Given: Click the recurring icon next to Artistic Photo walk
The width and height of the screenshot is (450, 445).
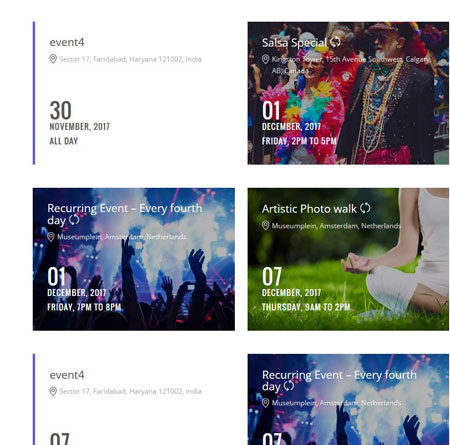Looking at the screenshot, I should coord(365,208).
